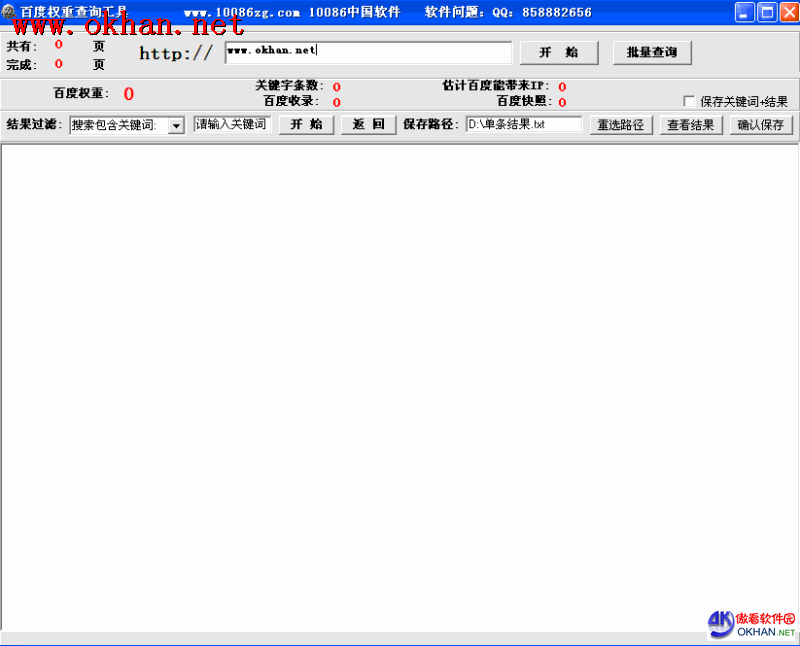Viewport: 800px width, 646px height.
Task: Expand the 搜索包含关键词 filter dropdown
Action: coord(176,125)
